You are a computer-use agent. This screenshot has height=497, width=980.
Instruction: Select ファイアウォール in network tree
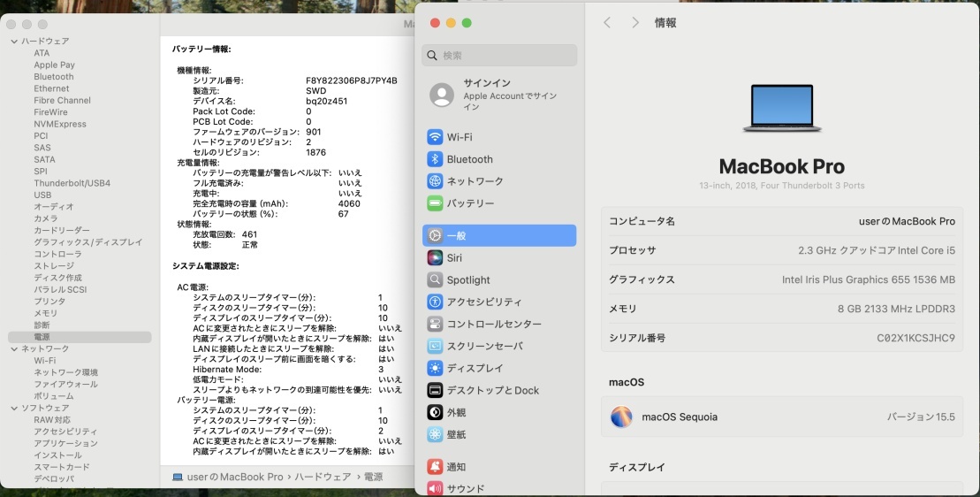click(65, 385)
